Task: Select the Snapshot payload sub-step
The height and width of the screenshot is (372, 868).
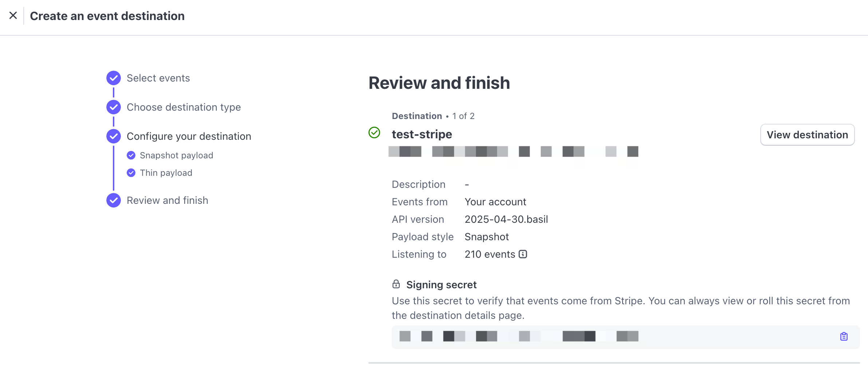Action: pyautogui.click(x=176, y=155)
